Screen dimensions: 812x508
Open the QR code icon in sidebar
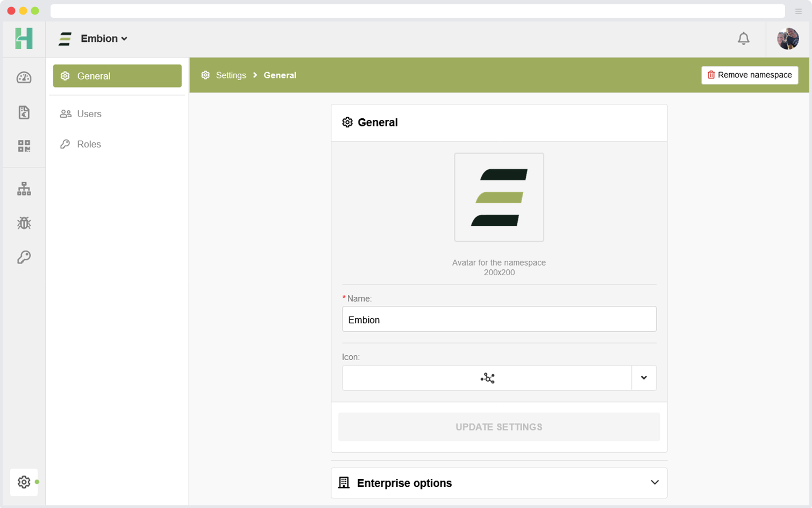pyautogui.click(x=24, y=146)
